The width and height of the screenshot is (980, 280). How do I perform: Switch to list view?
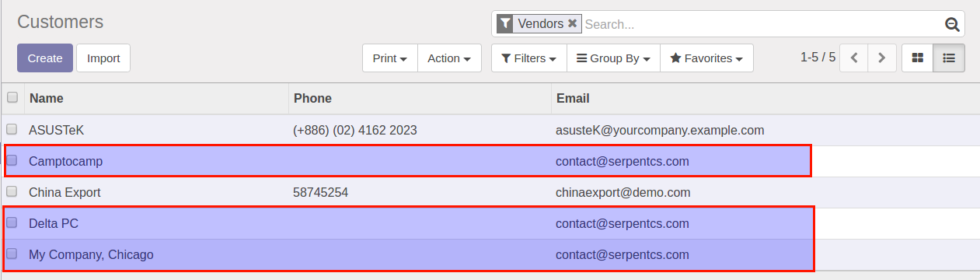[x=949, y=58]
